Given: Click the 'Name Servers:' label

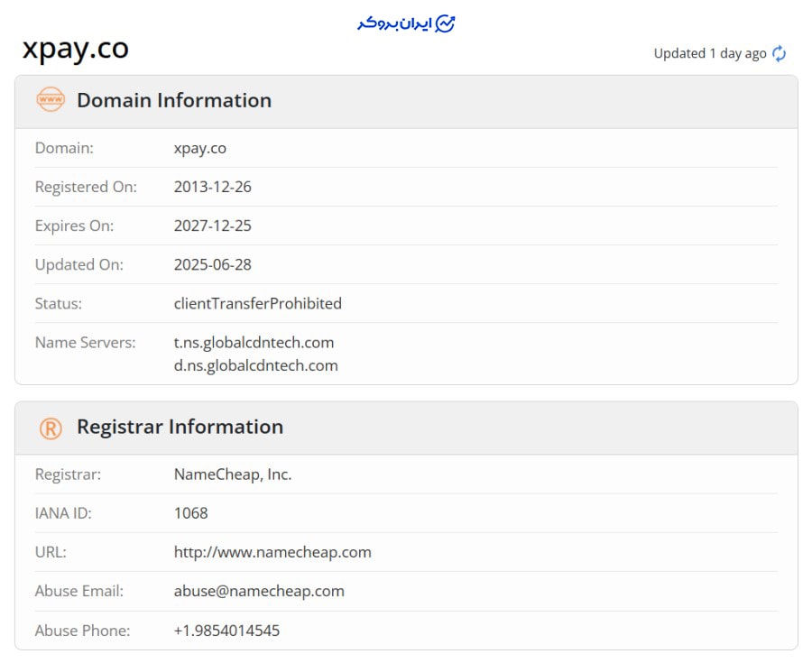Looking at the screenshot, I should pyautogui.click(x=86, y=342).
